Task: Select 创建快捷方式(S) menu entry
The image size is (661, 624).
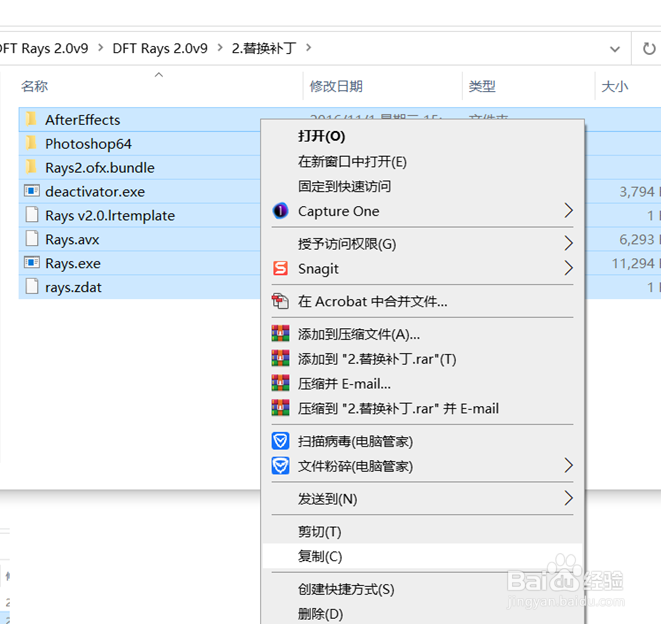Action: tap(422, 589)
